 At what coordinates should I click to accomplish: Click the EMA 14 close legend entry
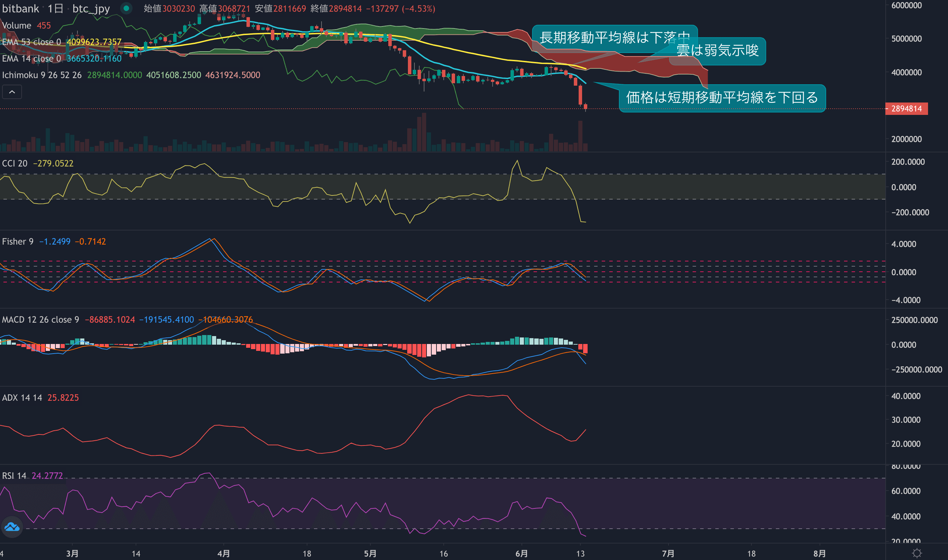pos(31,58)
